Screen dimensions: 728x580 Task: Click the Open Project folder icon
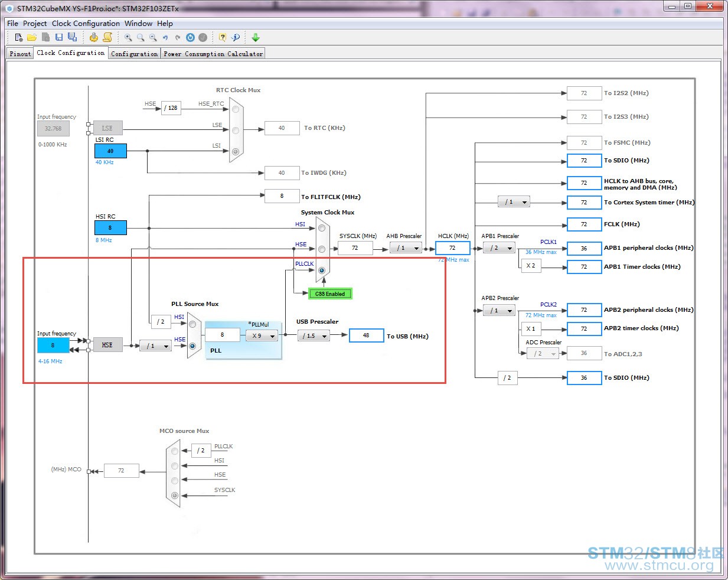32,37
